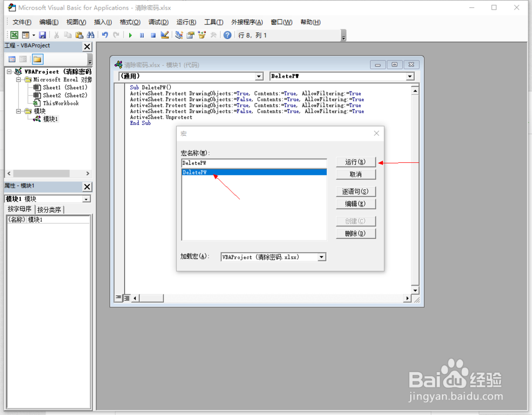
Task: Select ThisWorkbook in project tree
Action: (x=61, y=103)
